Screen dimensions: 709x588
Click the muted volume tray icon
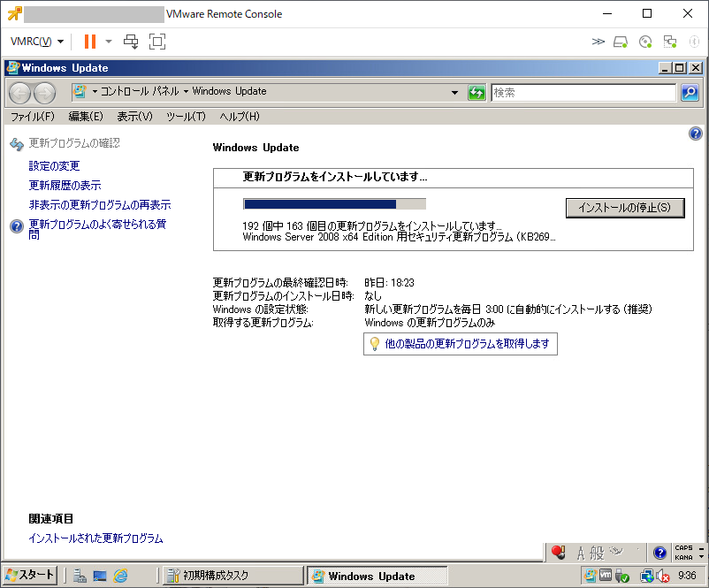(x=662, y=576)
